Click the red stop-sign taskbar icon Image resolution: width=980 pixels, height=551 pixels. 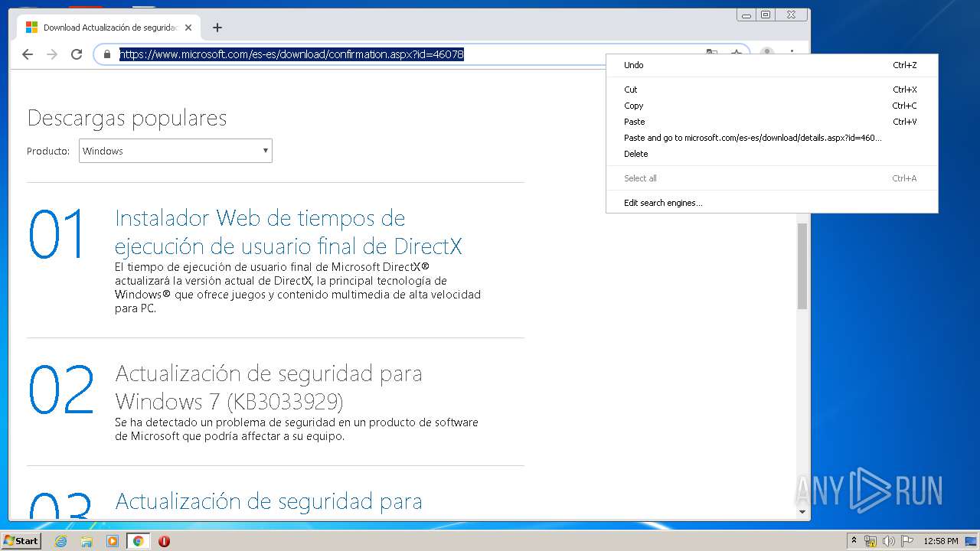click(x=164, y=541)
